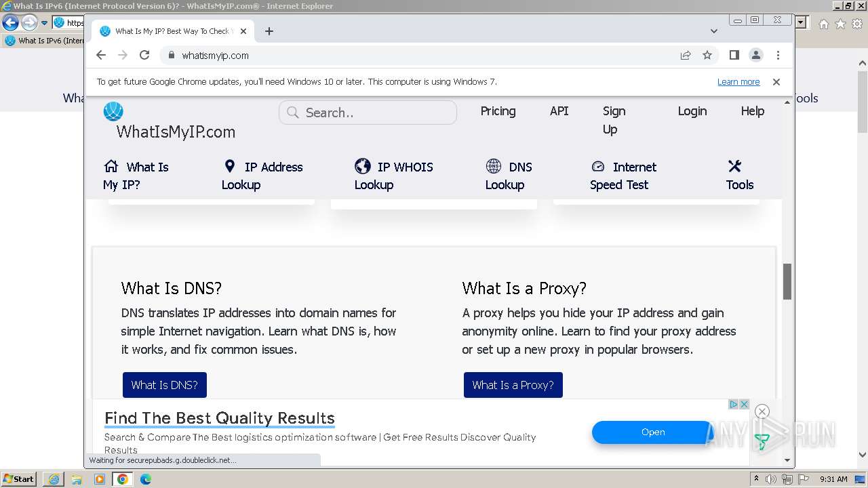Click the home icon for 'What Is My IP?'

pyautogui.click(x=111, y=166)
